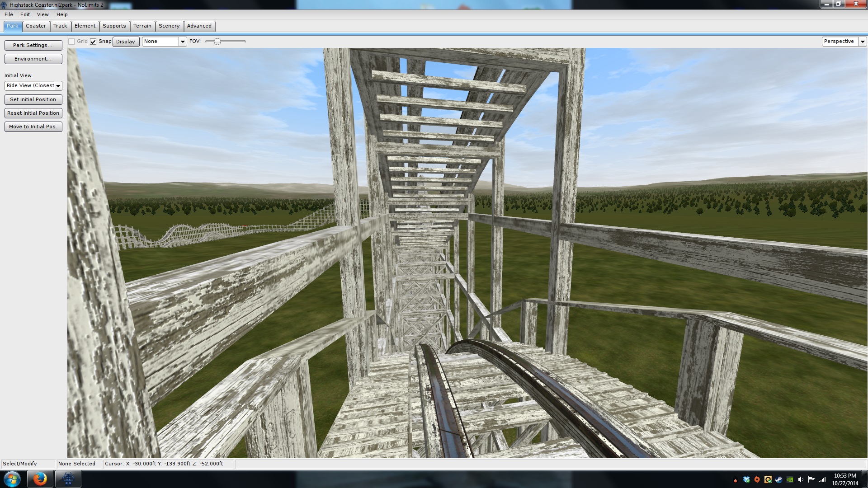Image resolution: width=868 pixels, height=488 pixels.
Task: Open the None dropdown next to Display
Action: click(183, 42)
